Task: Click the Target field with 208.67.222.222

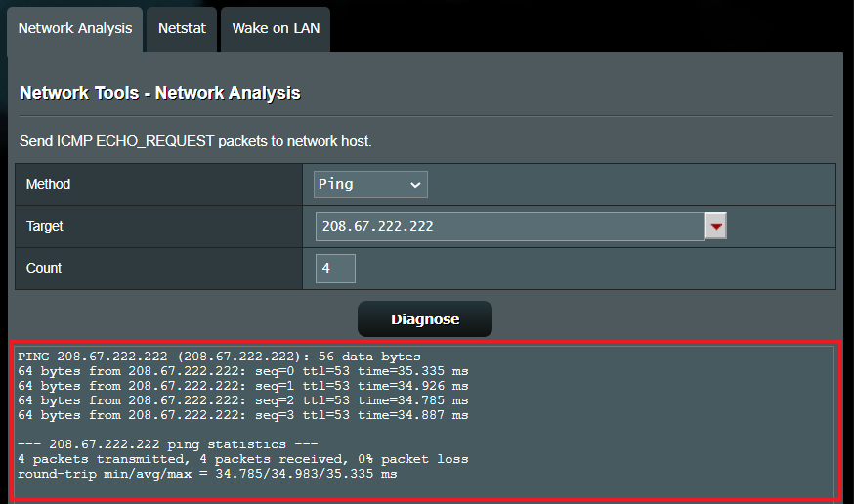Action: (510, 227)
